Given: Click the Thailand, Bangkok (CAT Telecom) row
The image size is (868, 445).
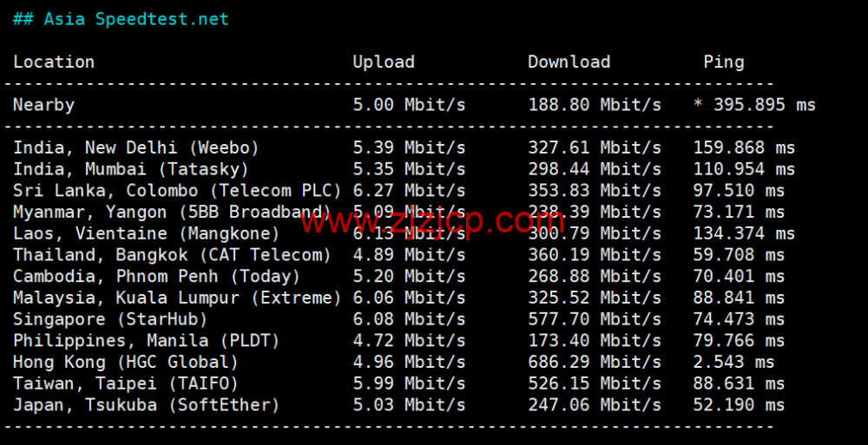Looking at the screenshot, I should pos(172,255).
